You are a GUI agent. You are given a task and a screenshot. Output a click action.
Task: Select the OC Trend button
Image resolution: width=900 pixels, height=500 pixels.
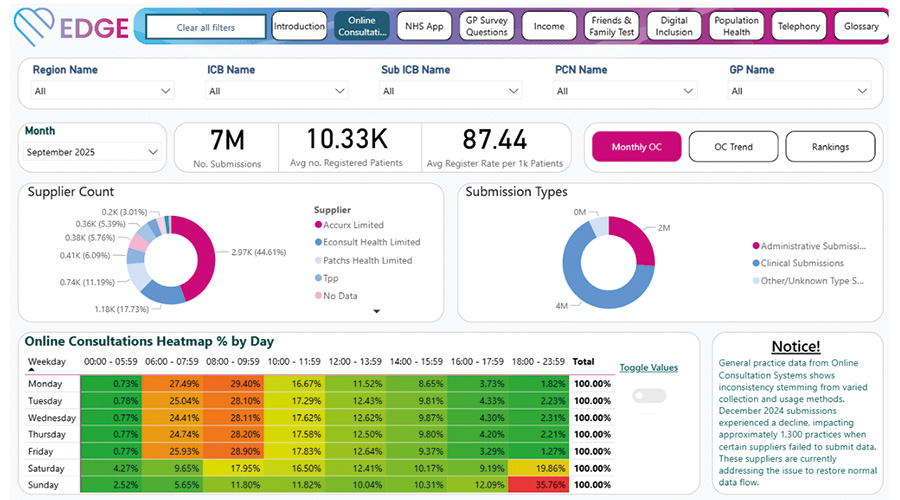pyautogui.click(x=733, y=147)
